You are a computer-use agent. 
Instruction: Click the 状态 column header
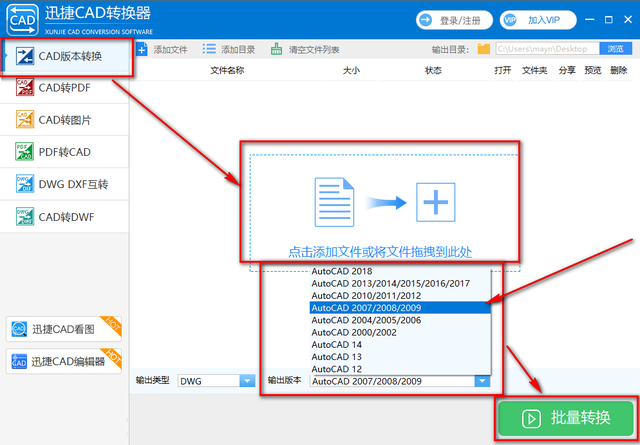click(433, 70)
